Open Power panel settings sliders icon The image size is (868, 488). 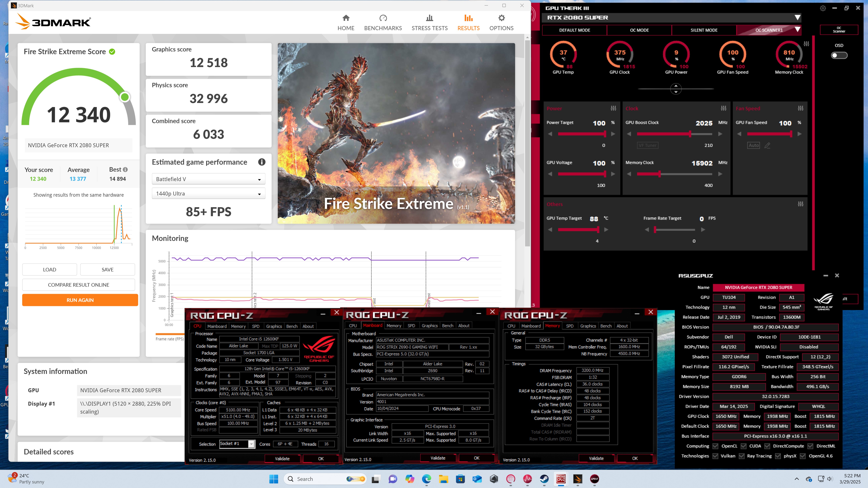[613, 108]
